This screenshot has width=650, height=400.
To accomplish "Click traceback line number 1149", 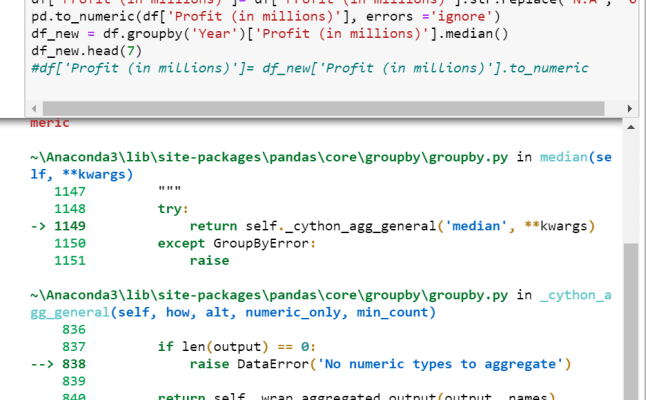I will [70, 226].
